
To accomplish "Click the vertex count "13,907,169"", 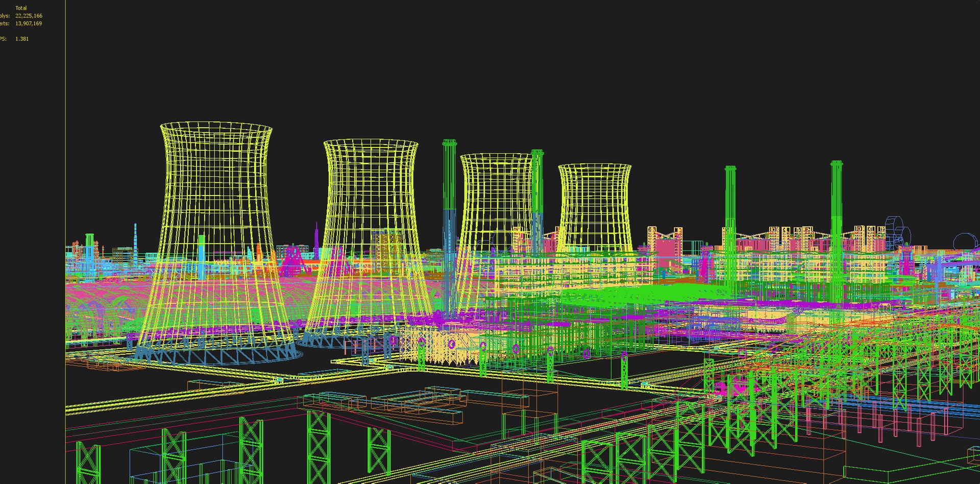I will pyautogui.click(x=29, y=23).
